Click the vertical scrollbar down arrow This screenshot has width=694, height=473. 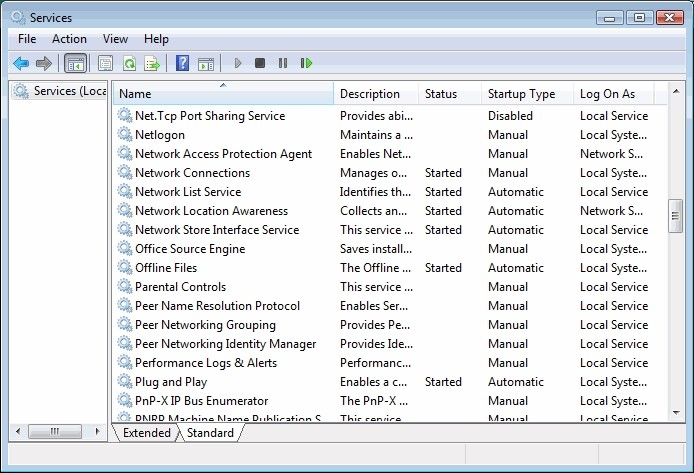pos(676,412)
